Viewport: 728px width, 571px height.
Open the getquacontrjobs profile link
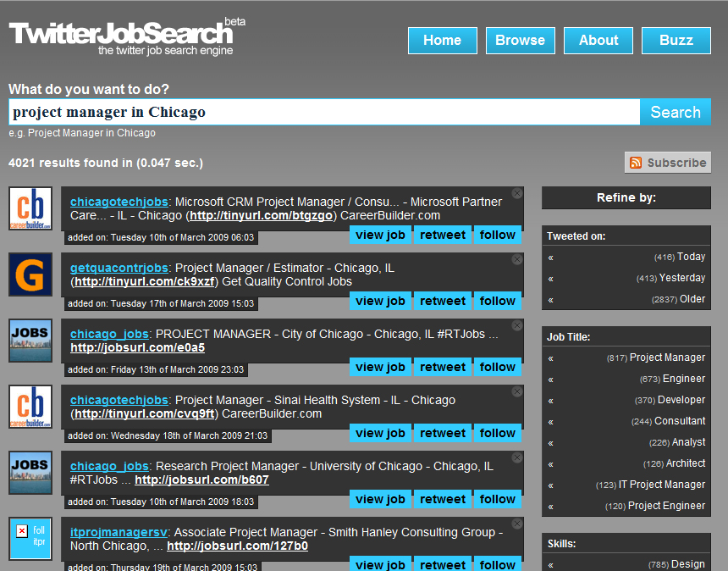119,268
